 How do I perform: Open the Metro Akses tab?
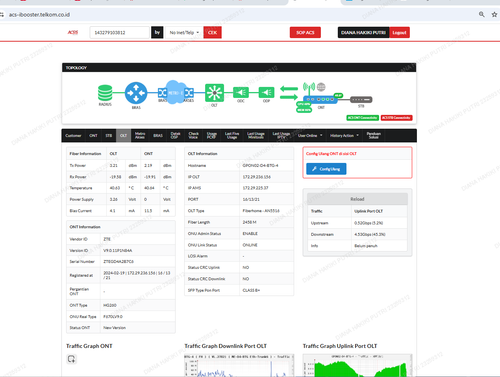140,135
